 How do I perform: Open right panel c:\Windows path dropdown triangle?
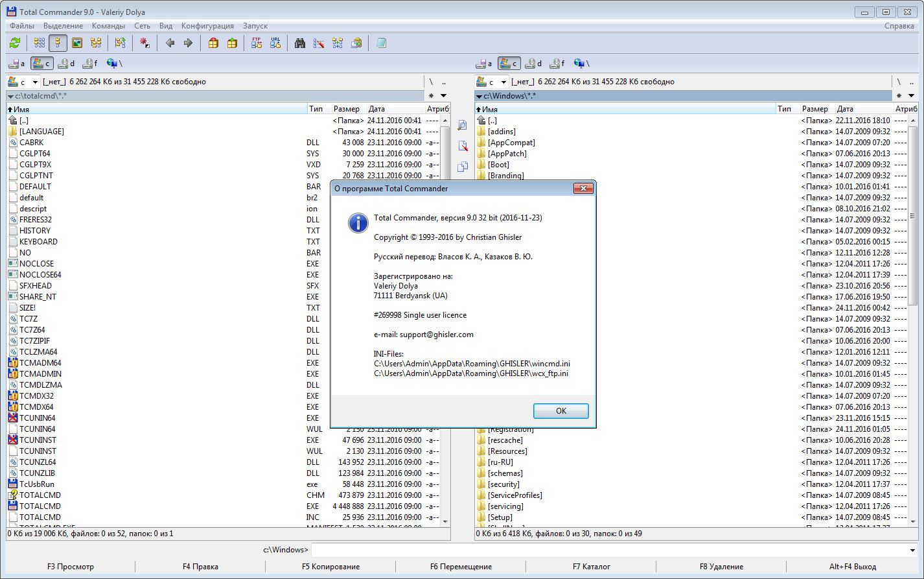479,97
